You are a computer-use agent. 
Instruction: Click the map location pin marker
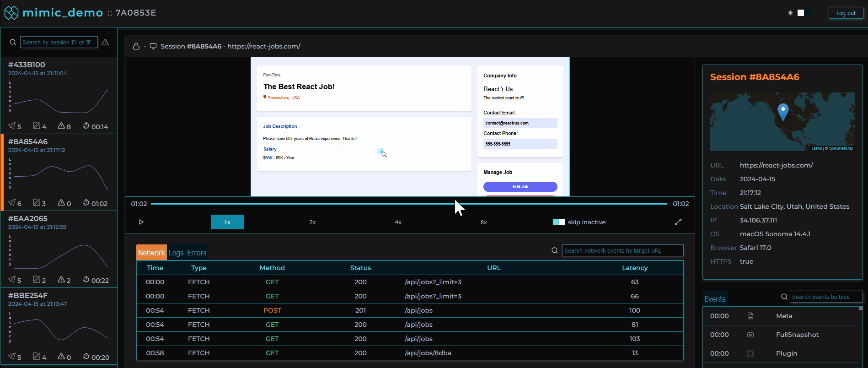(783, 110)
